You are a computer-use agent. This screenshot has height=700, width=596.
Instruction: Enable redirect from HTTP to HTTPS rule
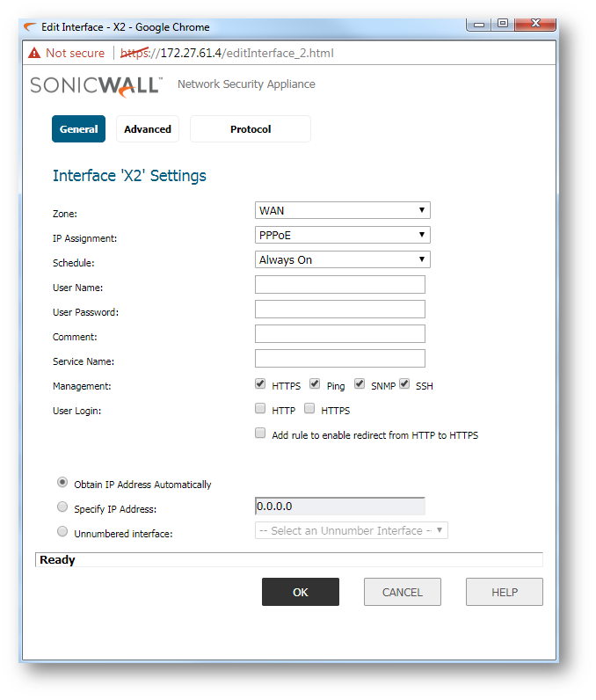260,434
